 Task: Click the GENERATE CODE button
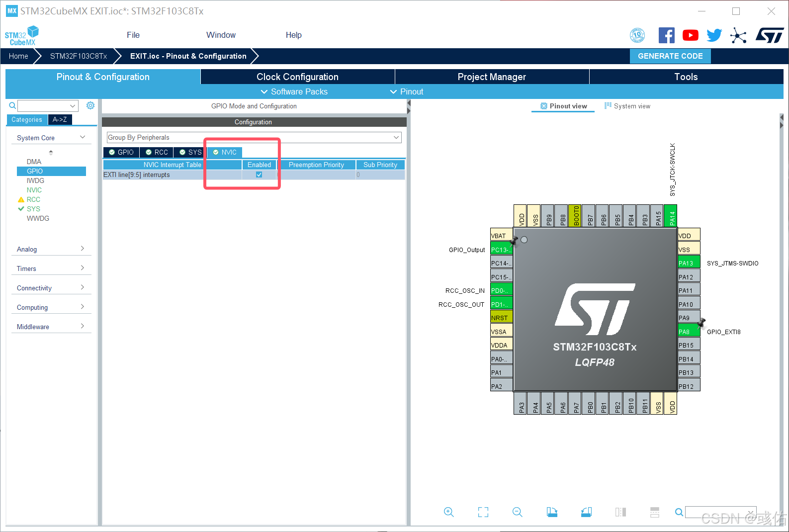(670, 56)
